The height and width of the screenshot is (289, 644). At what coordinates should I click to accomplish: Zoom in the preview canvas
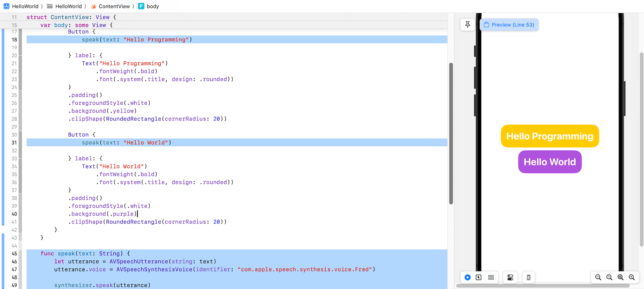632,277
